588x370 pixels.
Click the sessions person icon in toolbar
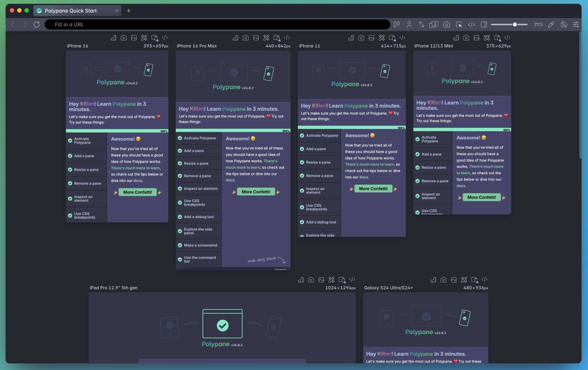409,24
